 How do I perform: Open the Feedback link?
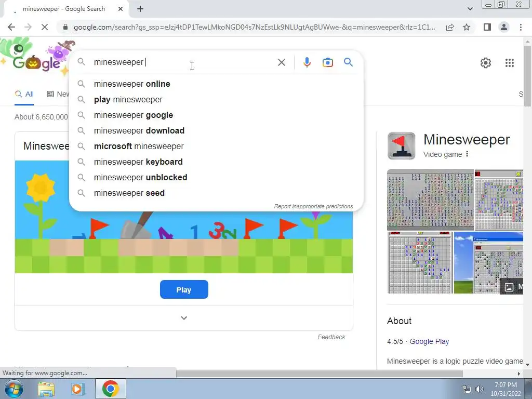331,337
